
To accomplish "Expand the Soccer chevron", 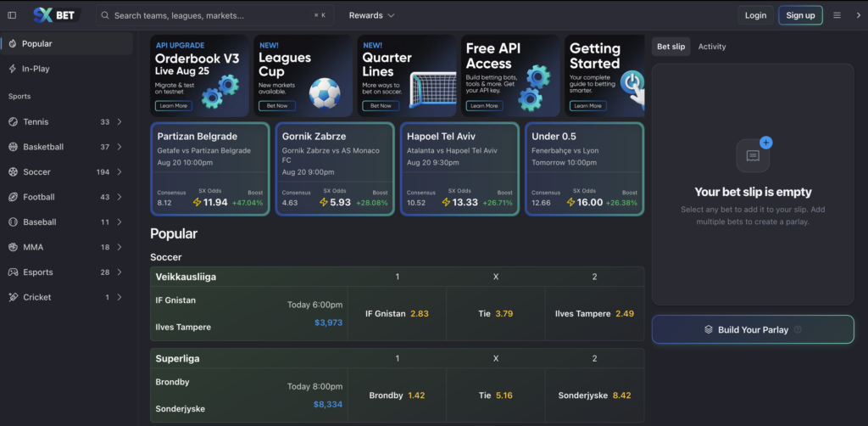I will pos(120,171).
